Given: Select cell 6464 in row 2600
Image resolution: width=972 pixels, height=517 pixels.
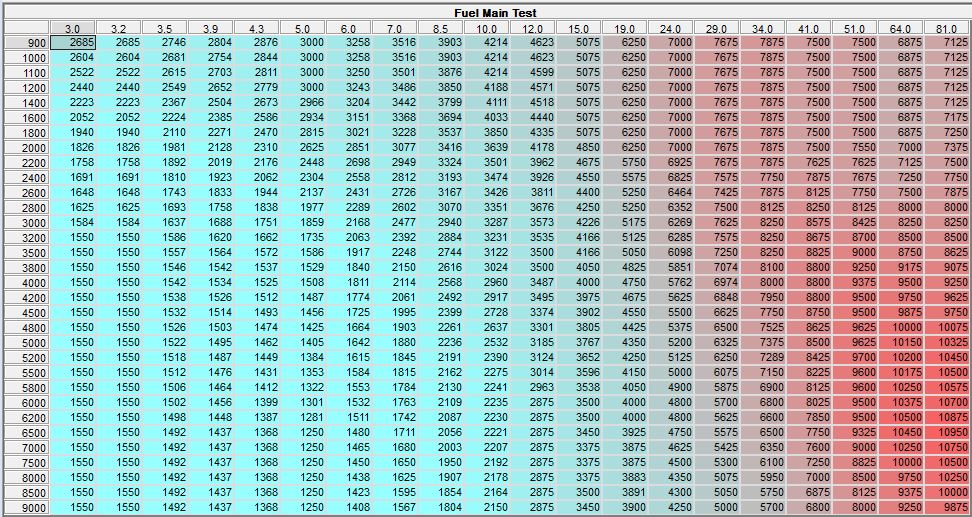Looking at the screenshot, I should (671, 192).
